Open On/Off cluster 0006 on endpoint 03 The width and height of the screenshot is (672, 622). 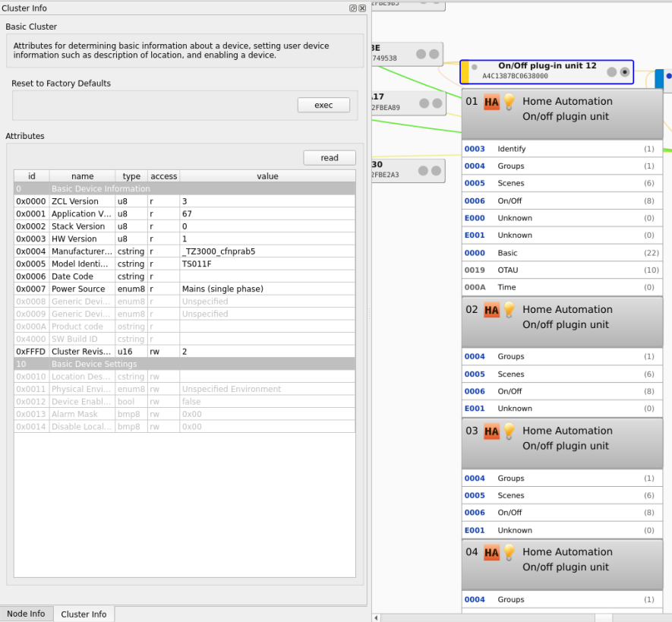[x=562, y=513]
